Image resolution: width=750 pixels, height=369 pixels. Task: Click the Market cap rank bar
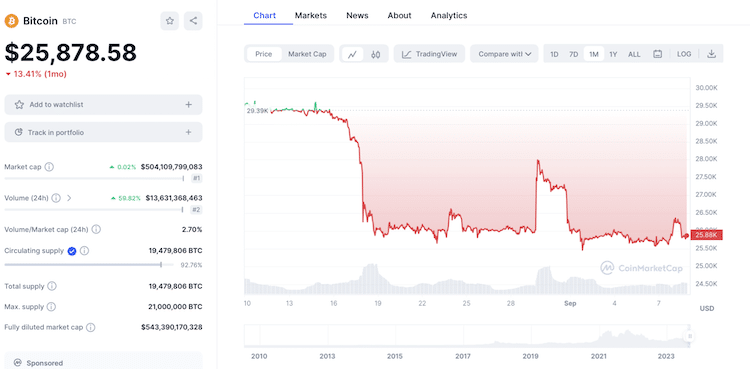click(x=94, y=179)
